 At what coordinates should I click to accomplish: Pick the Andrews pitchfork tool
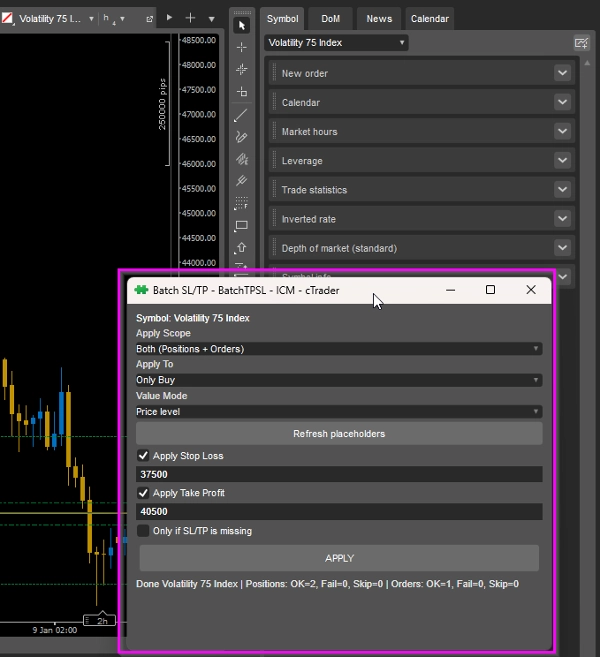(x=241, y=181)
